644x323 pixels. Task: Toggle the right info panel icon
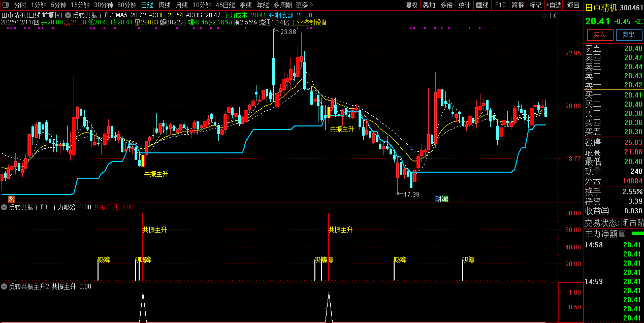[553, 16]
